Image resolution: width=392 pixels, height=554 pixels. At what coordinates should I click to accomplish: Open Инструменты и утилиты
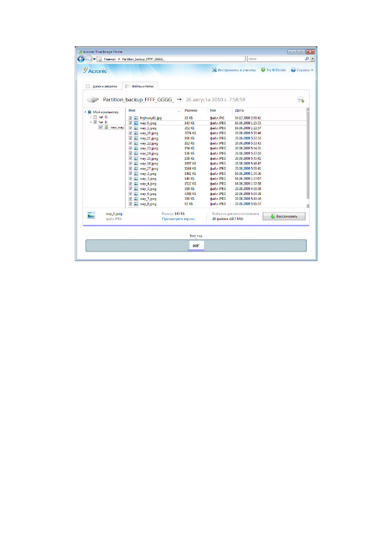(x=234, y=70)
